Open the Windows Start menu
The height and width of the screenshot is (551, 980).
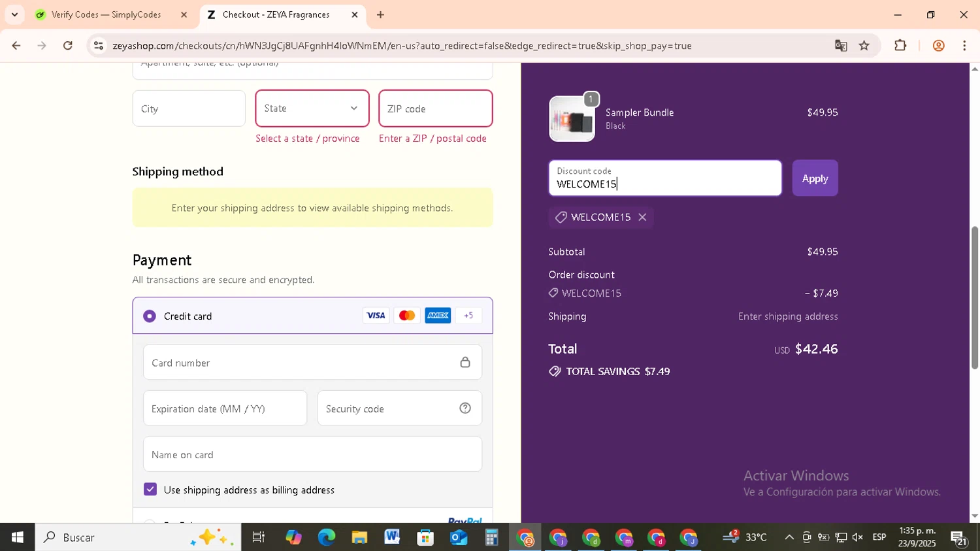pos(18,537)
